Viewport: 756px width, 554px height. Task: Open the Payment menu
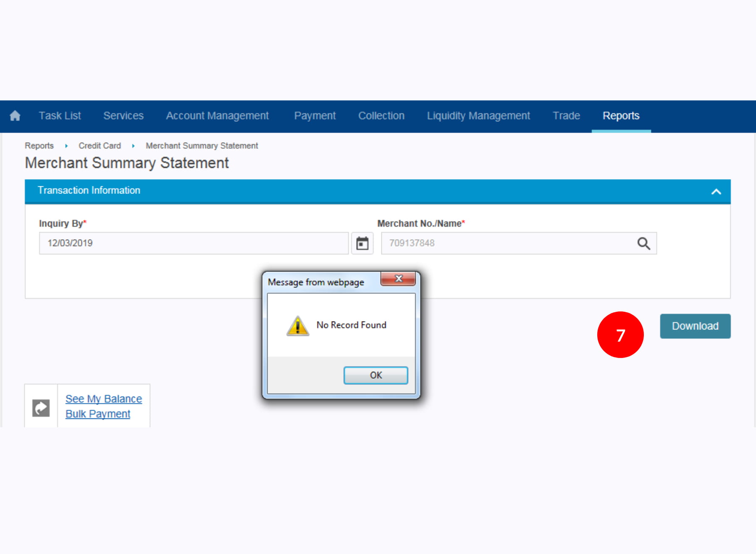click(315, 116)
